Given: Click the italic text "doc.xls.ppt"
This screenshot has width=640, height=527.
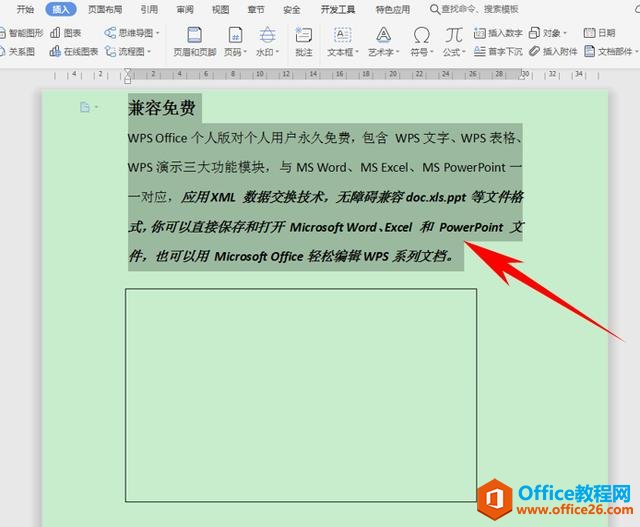Looking at the screenshot, I should click(x=436, y=198).
